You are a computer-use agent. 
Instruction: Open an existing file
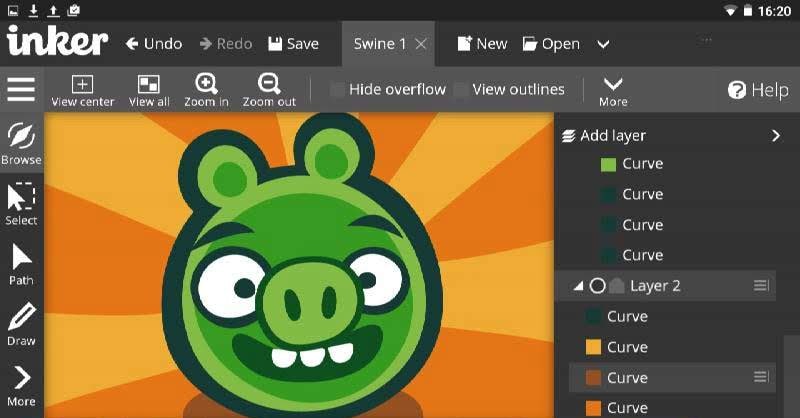(551, 44)
